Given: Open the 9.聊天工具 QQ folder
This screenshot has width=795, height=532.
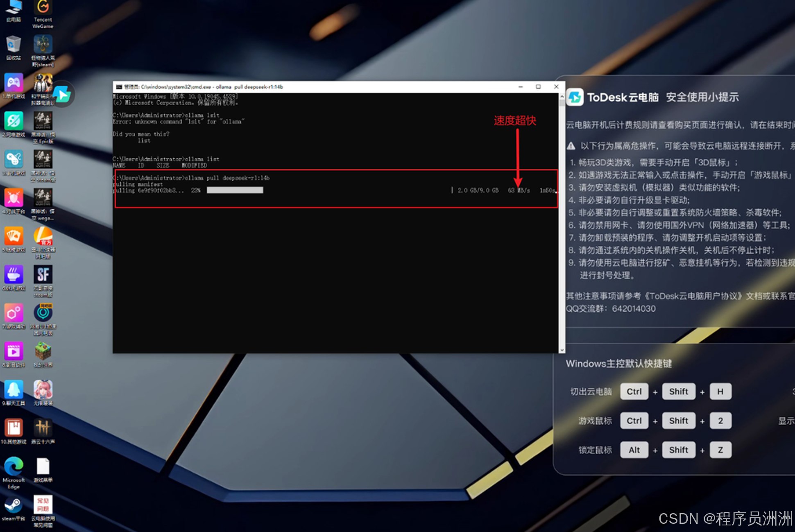Looking at the screenshot, I should coord(14,390).
